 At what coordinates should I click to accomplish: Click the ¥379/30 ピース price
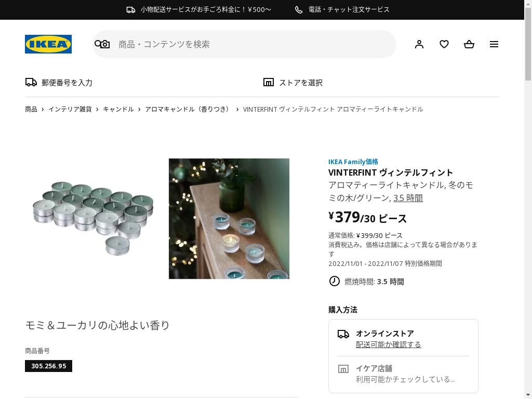(367, 218)
